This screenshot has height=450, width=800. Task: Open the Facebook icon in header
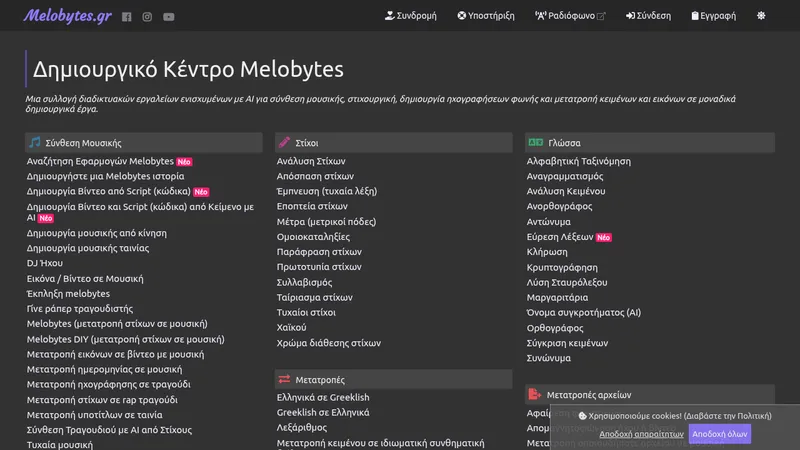tap(127, 17)
